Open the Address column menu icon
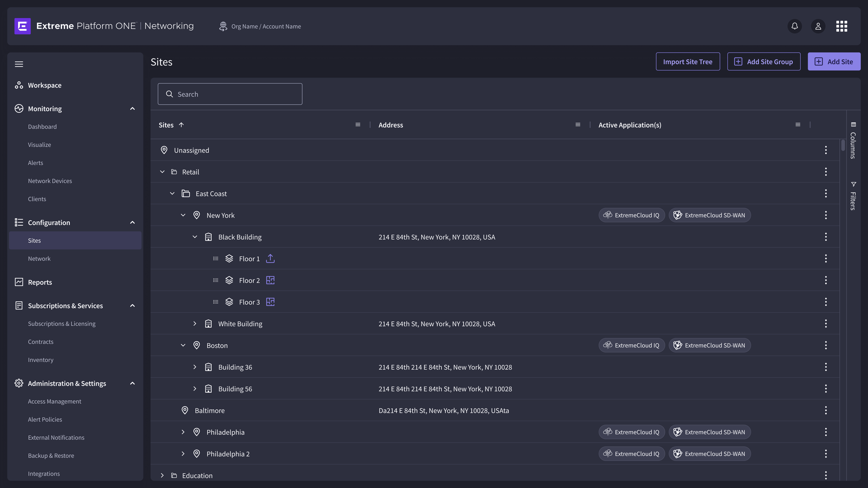Screen dimensions: 868x488 pyautogui.click(x=578, y=125)
